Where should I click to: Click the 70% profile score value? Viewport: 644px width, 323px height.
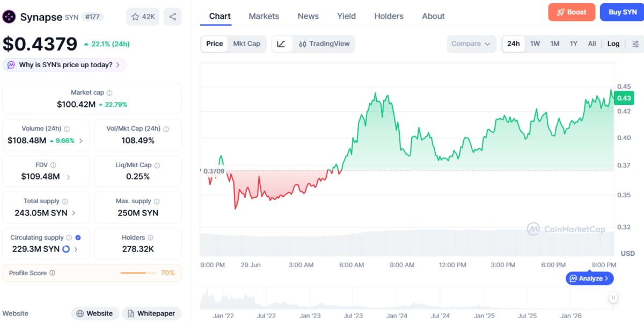(x=168, y=273)
